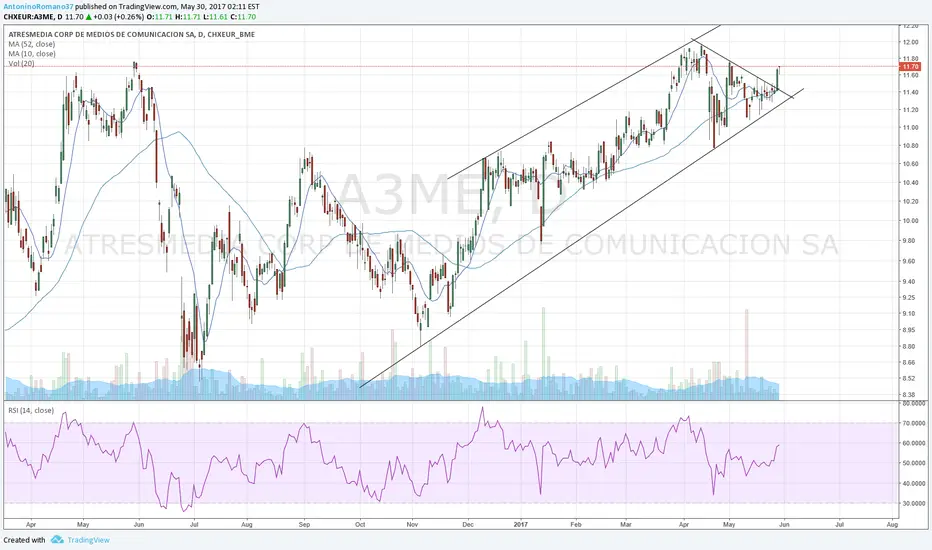
Task: Click the TradingView cloud logo icon
Action: 57,539
